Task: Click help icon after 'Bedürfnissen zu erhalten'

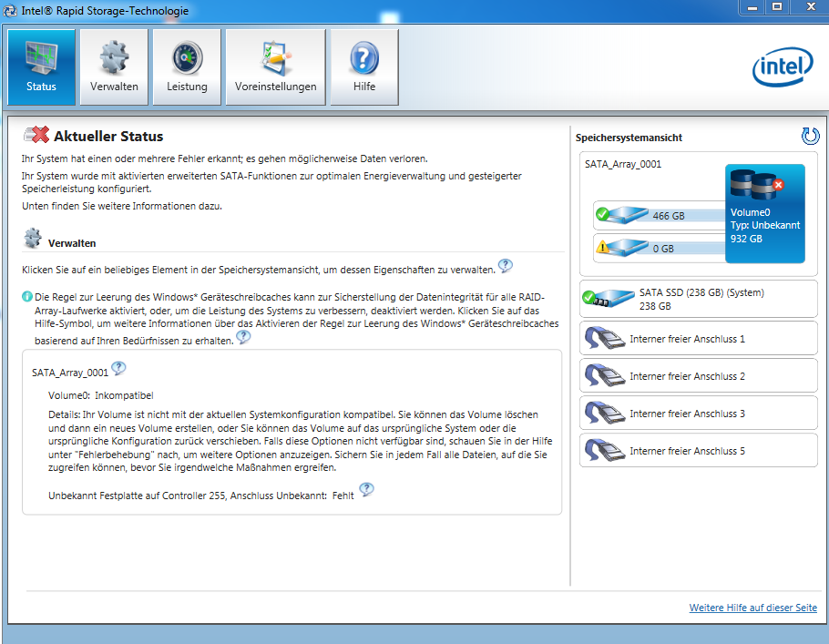Action: click(x=243, y=337)
